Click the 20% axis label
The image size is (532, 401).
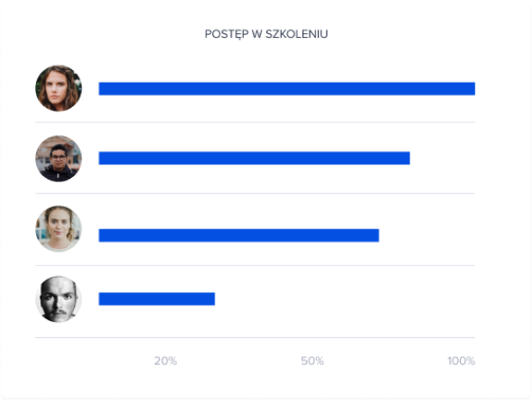pos(166,361)
